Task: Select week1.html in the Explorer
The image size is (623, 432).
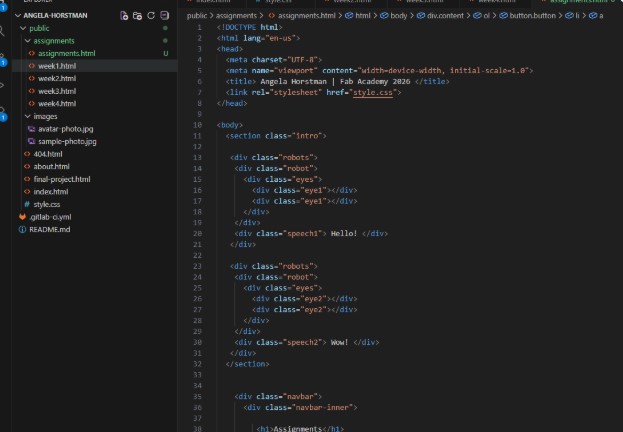Action: tap(57, 66)
